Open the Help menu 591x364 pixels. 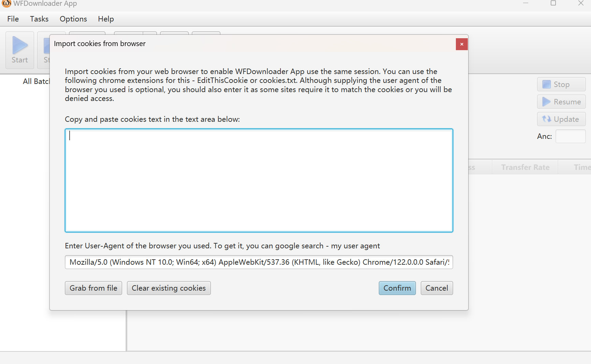[x=106, y=19]
